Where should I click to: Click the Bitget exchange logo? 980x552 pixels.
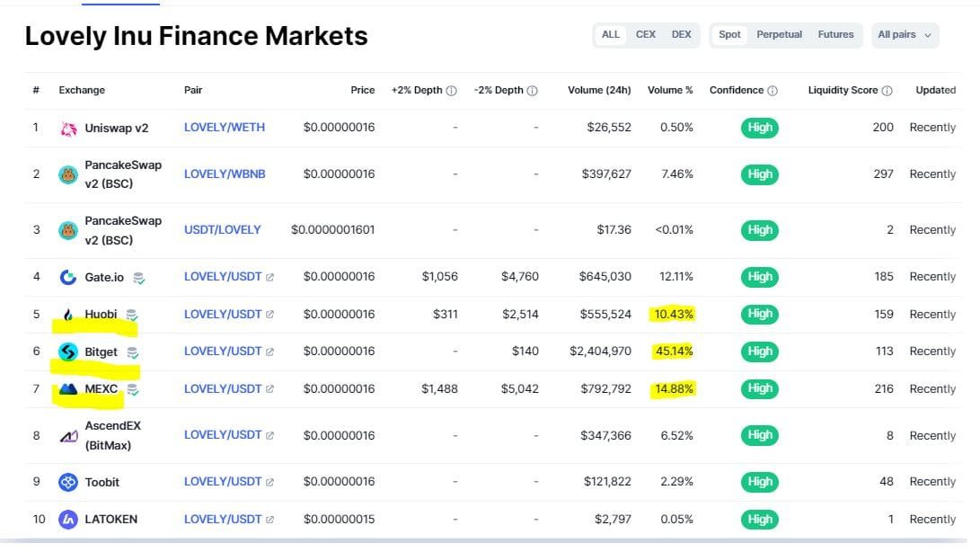[x=67, y=352]
